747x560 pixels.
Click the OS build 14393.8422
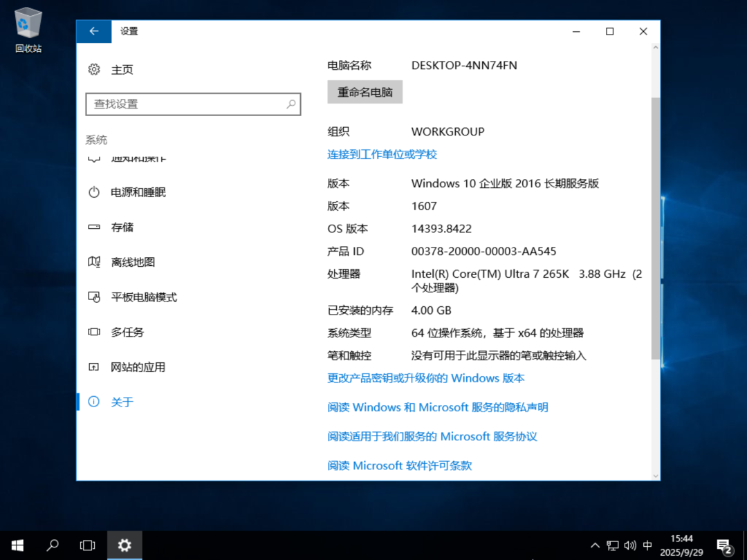pyautogui.click(x=441, y=229)
